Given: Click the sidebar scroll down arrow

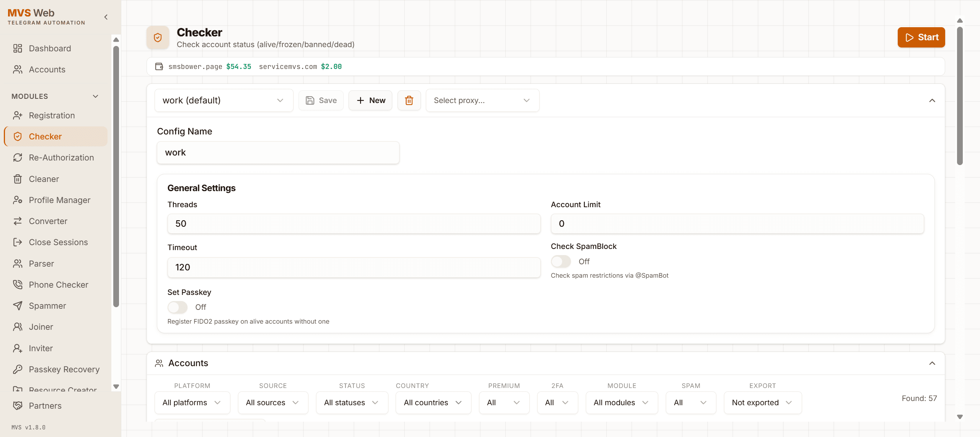Looking at the screenshot, I should coord(116,386).
